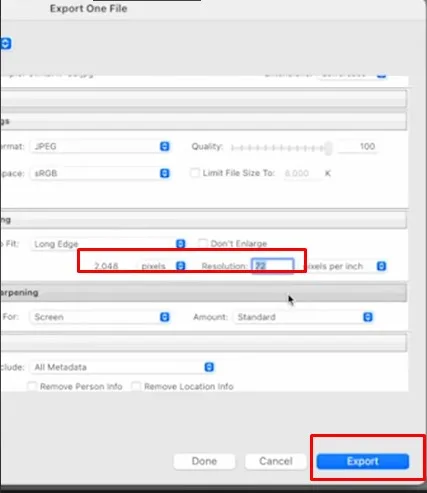Viewport: 427px width, 493px height.
Task: Open the All Metadata include dropdown
Action: (122, 367)
